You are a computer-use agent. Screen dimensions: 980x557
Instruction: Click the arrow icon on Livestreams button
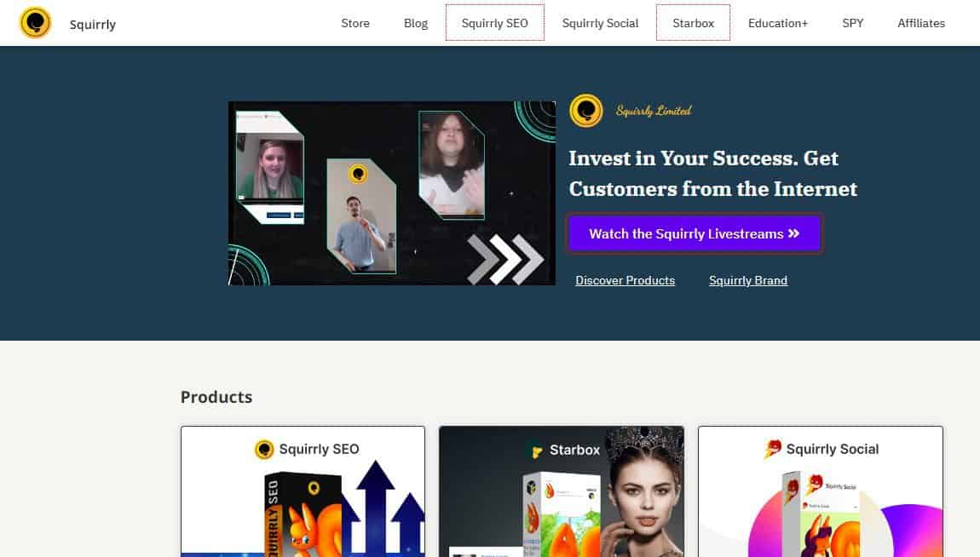point(793,233)
